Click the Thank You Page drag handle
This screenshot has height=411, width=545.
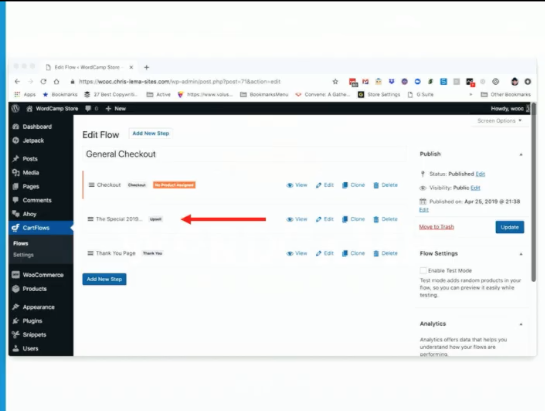[90, 253]
